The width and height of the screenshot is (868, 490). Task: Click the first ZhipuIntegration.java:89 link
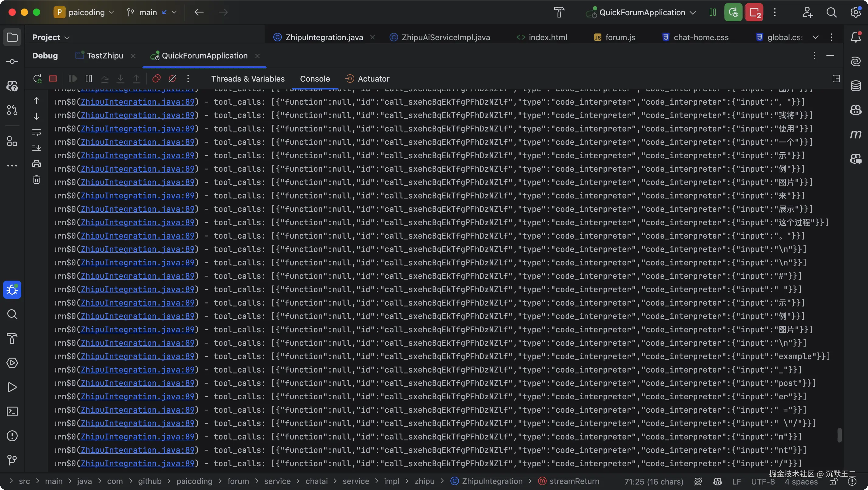138,102
